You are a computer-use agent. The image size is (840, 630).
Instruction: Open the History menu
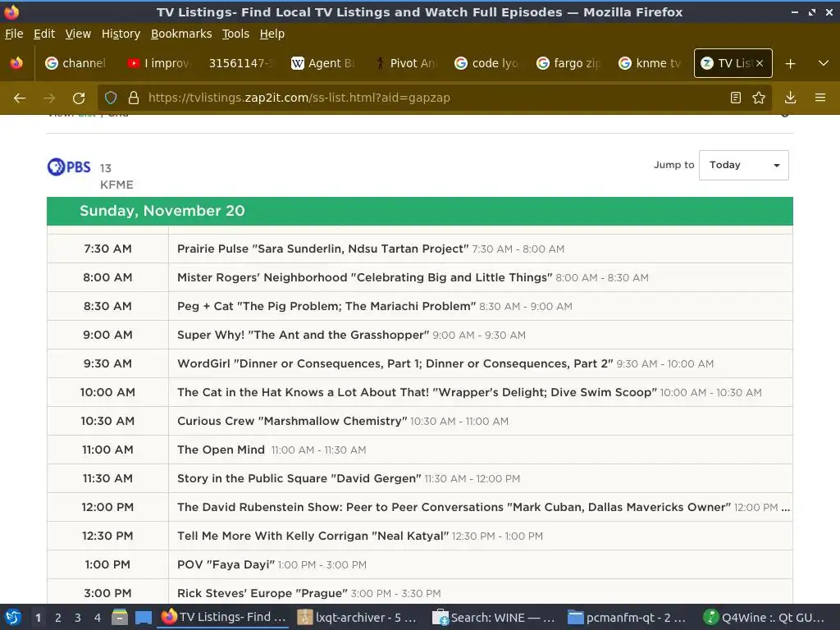[x=121, y=34]
